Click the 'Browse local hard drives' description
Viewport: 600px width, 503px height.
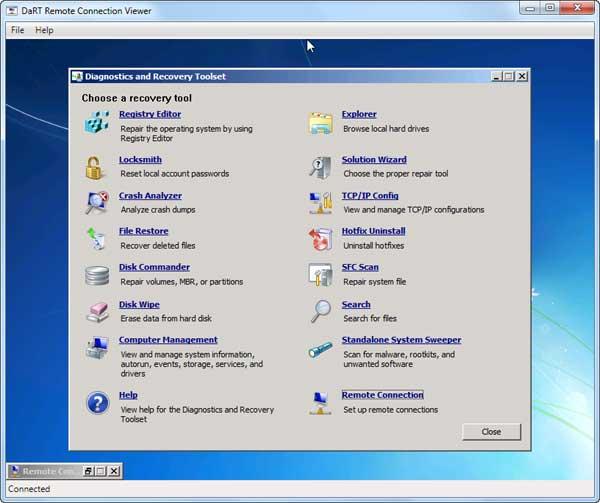click(386, 129)
